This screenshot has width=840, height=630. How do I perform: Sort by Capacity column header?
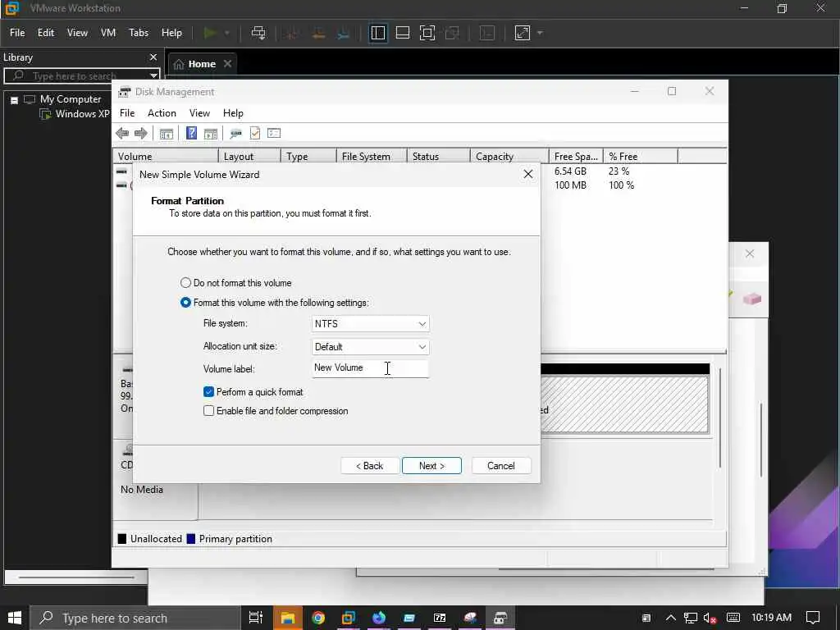click(x=509, y=157)
